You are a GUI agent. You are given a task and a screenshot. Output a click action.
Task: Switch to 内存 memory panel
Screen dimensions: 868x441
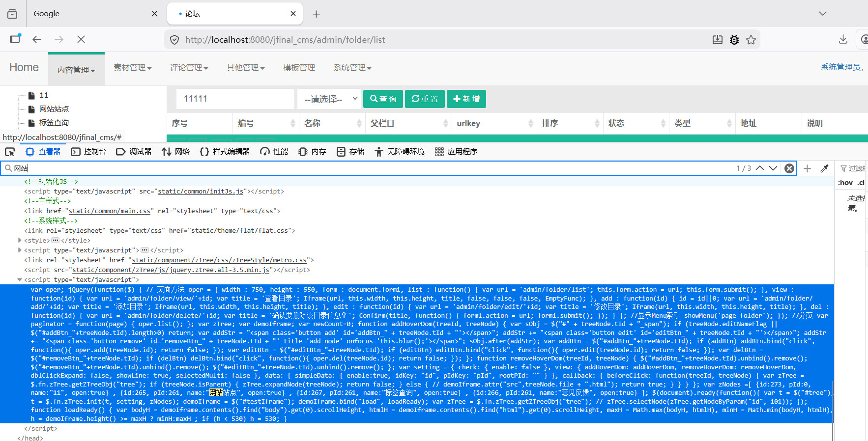point(312,152)
